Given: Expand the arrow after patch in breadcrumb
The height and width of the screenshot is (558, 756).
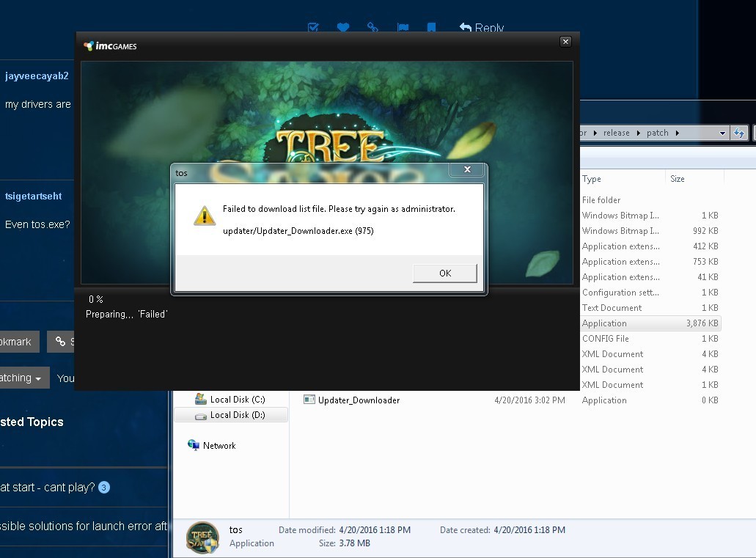Looking at the screenshot, I should [677, 133].
